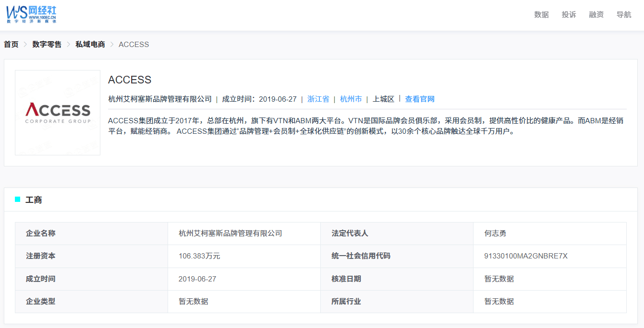Viewport: 644px width, 328px height.
Task: Click the ACCESS breadcrumb item
Action: [x=134, y=45]
